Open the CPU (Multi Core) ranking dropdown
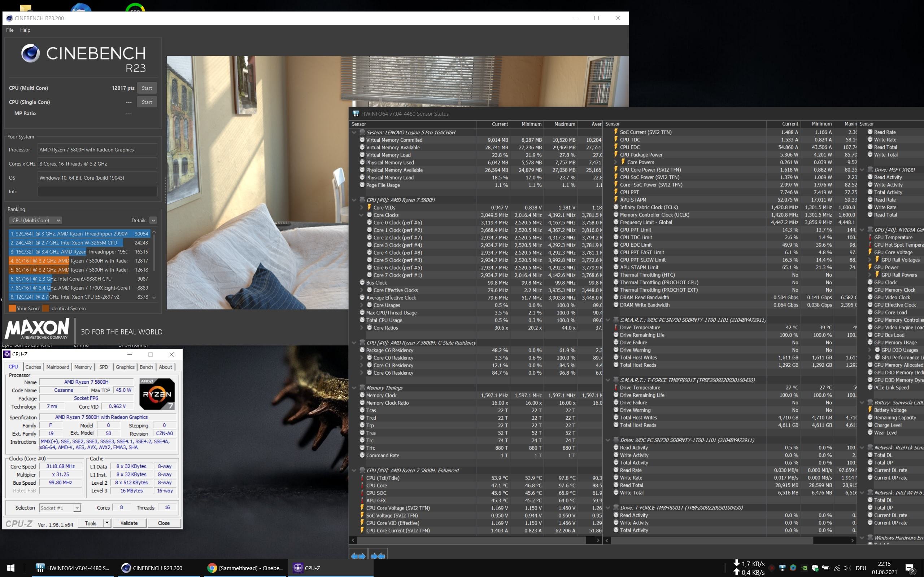The image size is (924, 577). point(35,220)
